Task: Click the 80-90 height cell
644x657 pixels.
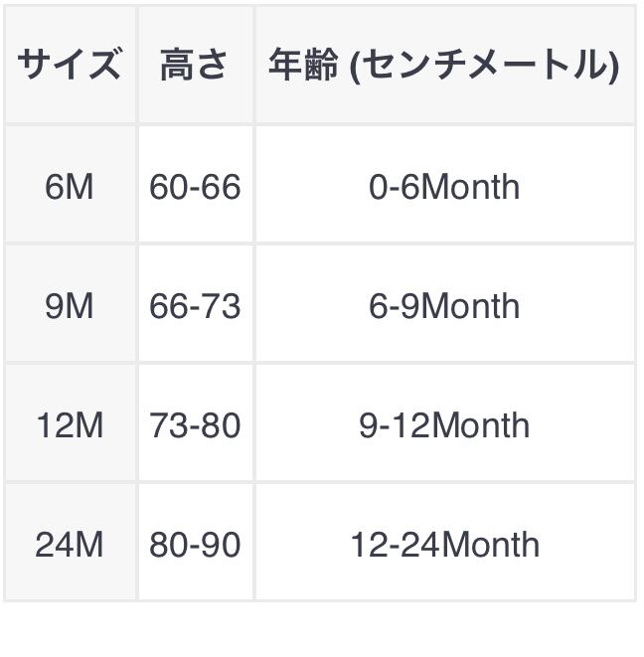Action: click(195, 545)
